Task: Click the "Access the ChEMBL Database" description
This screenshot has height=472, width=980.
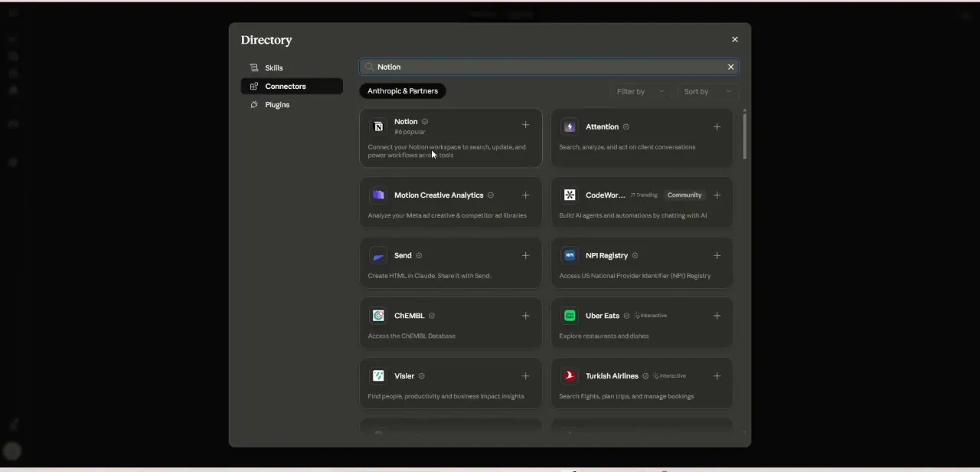Action: tap(412, 336)
